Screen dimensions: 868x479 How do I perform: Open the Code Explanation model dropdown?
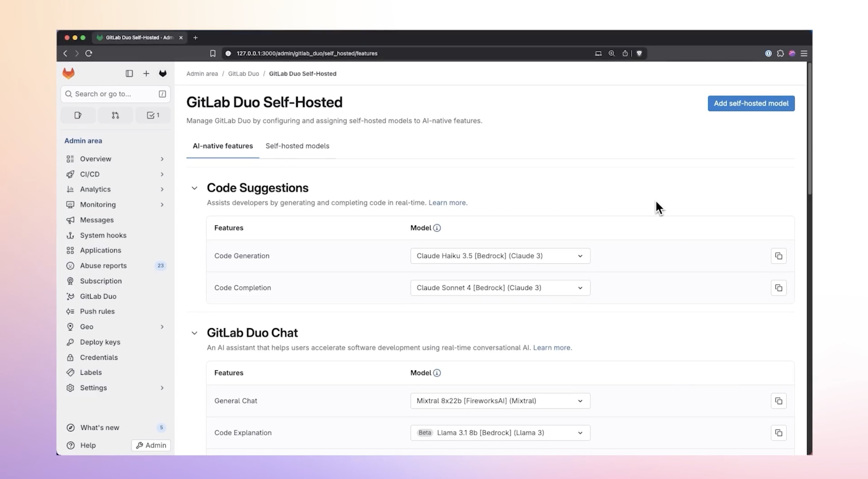click(500, 433)
